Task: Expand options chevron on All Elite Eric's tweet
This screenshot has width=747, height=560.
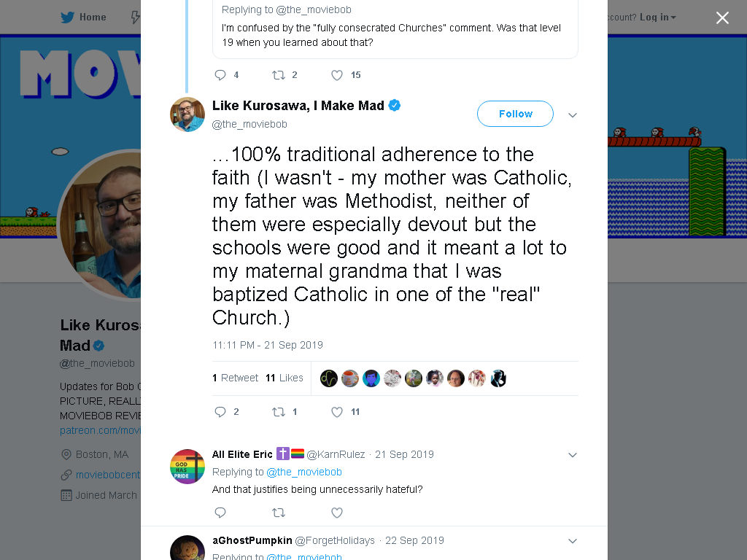Action: (x=573, y=455)
